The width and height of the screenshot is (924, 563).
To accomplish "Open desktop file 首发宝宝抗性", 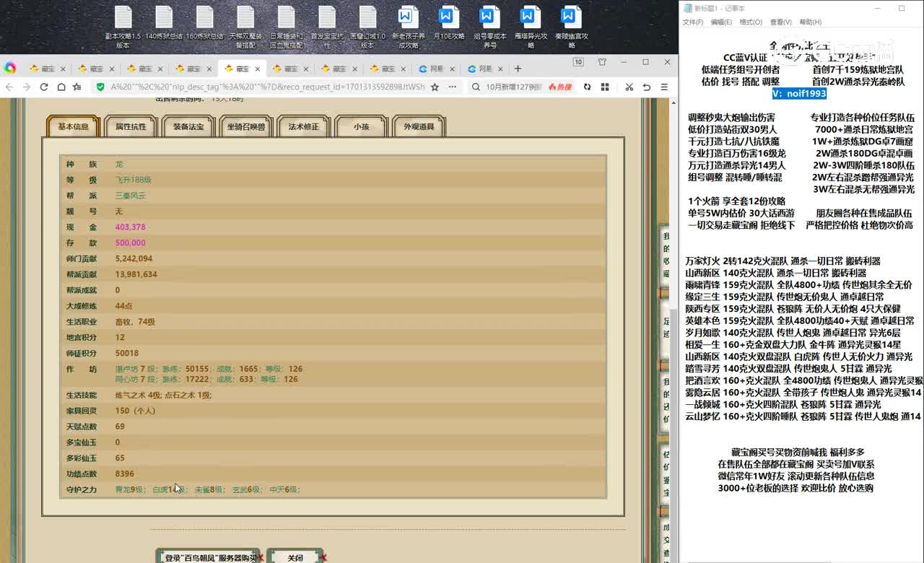I will point(327,27).
